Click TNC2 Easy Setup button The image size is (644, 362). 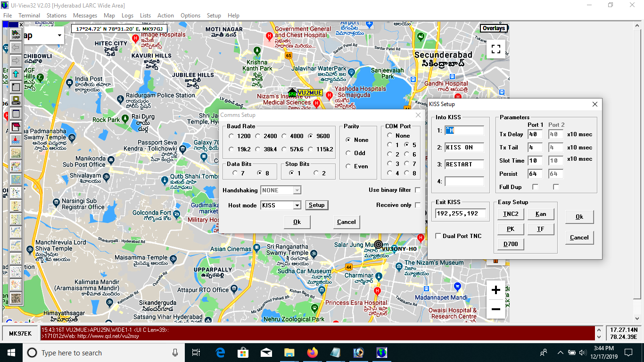[x=511, y=214]
